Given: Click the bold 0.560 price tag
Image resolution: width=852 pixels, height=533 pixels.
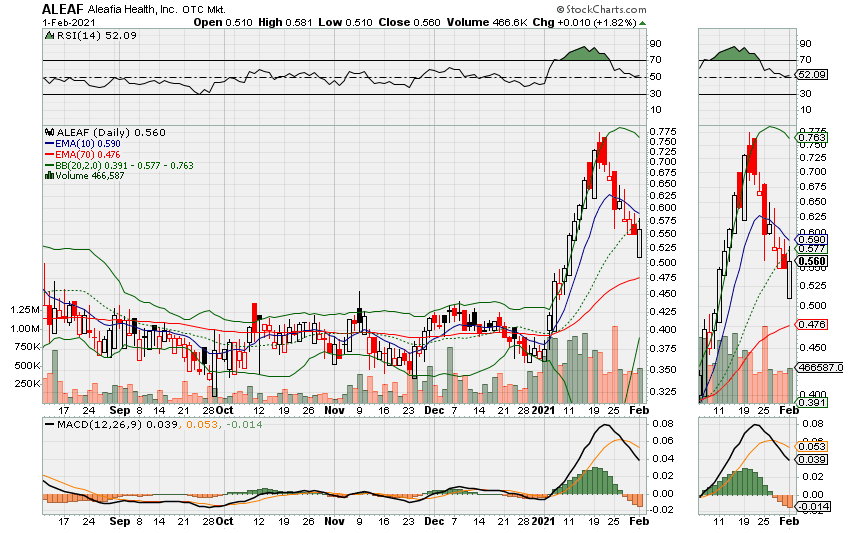Looking at the screenshot, I should [x=811, y=261].
